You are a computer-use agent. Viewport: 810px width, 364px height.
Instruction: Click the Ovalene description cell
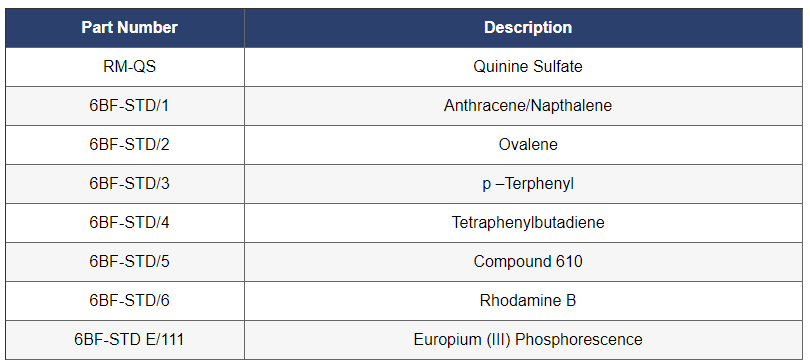pos(523,145)
